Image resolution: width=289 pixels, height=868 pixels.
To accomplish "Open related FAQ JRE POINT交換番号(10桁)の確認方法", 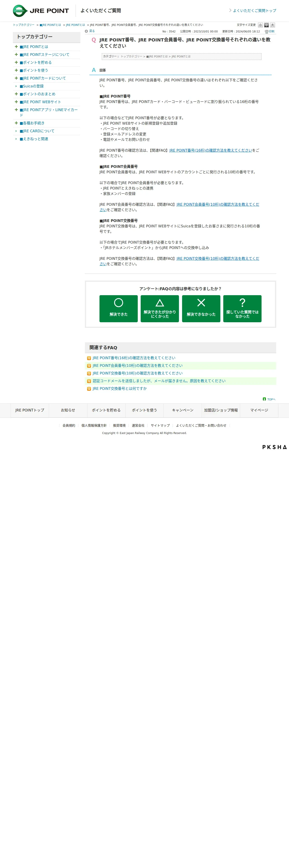I will (x=138, y=373).
